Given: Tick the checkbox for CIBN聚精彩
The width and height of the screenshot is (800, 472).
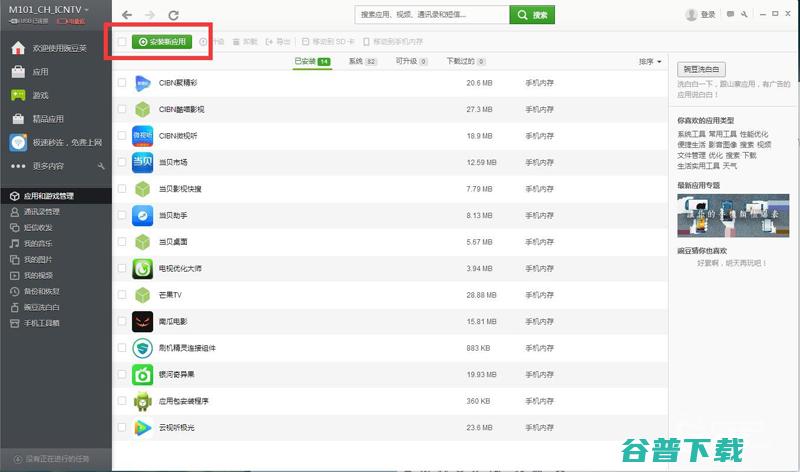Looking at the screenshot, I should tap(121, 83).
